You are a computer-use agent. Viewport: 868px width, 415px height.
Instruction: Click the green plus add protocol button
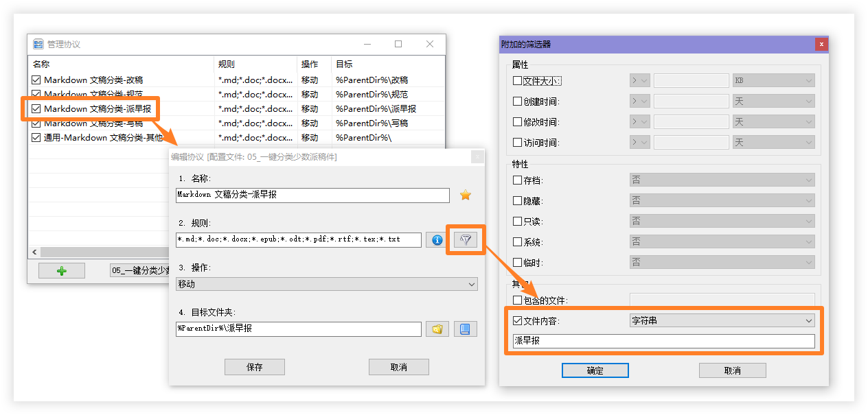point(62,271)
